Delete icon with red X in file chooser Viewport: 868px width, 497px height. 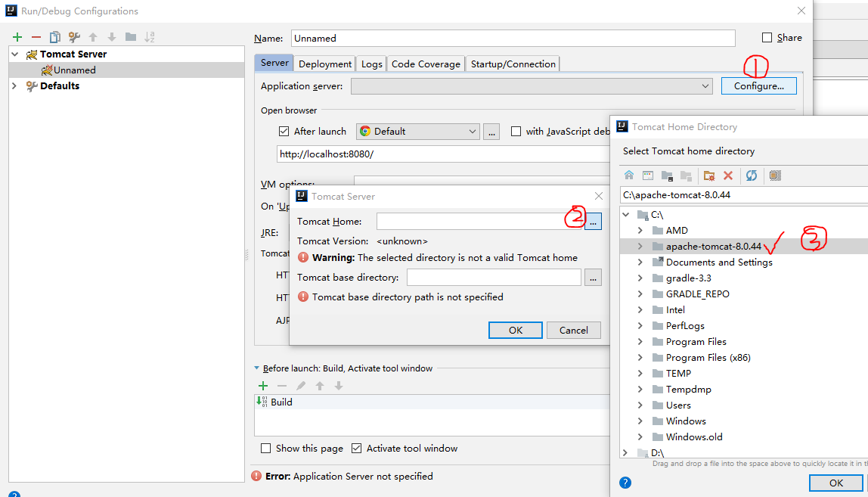click(x=728, y=176)
